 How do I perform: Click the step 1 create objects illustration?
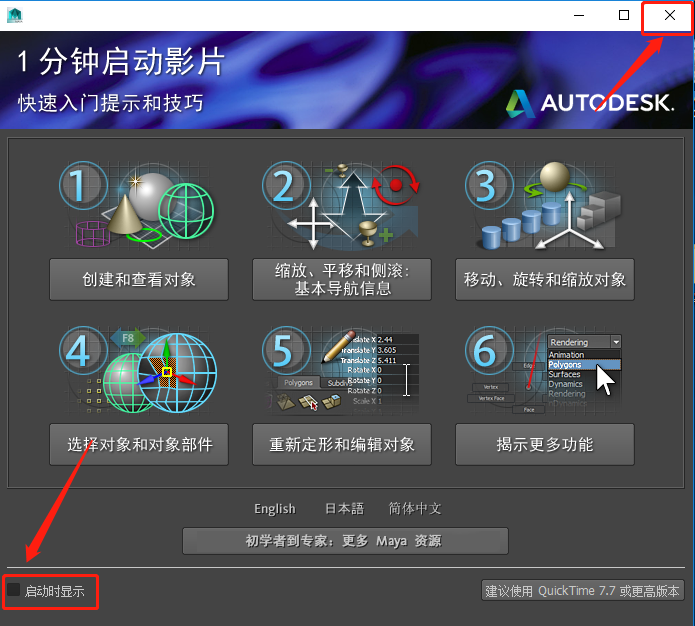(x=137, y=205)
